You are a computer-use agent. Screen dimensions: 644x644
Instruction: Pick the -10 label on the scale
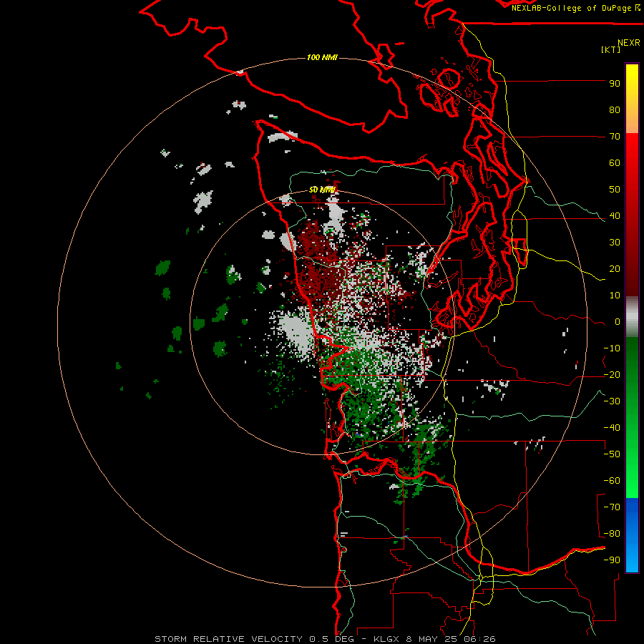(612, 348)
